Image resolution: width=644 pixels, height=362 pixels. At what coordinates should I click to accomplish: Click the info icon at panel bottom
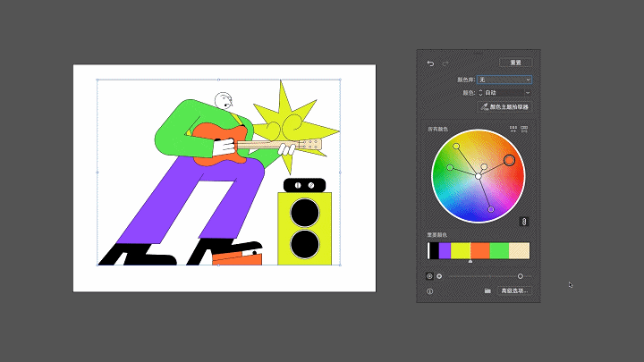point(430,290)
